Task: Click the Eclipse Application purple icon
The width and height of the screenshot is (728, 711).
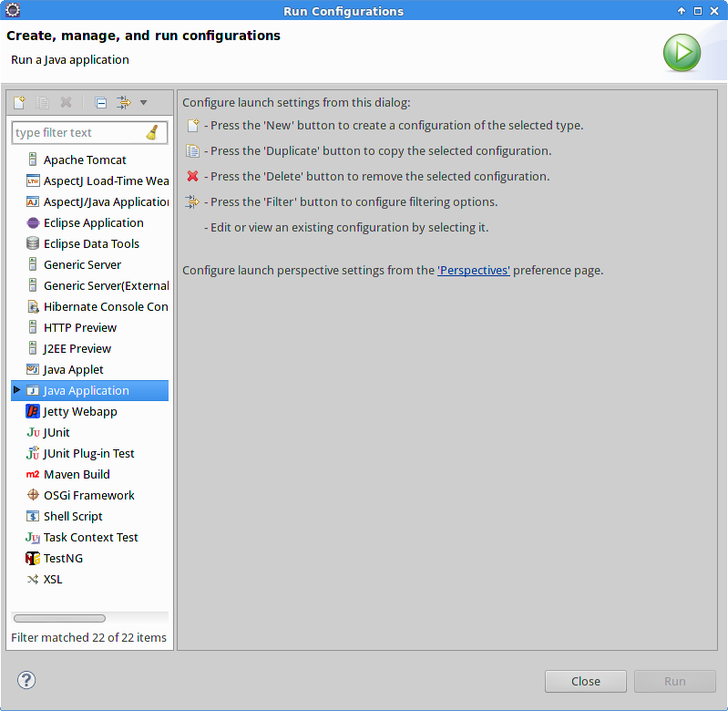Action: coord(33,223)
